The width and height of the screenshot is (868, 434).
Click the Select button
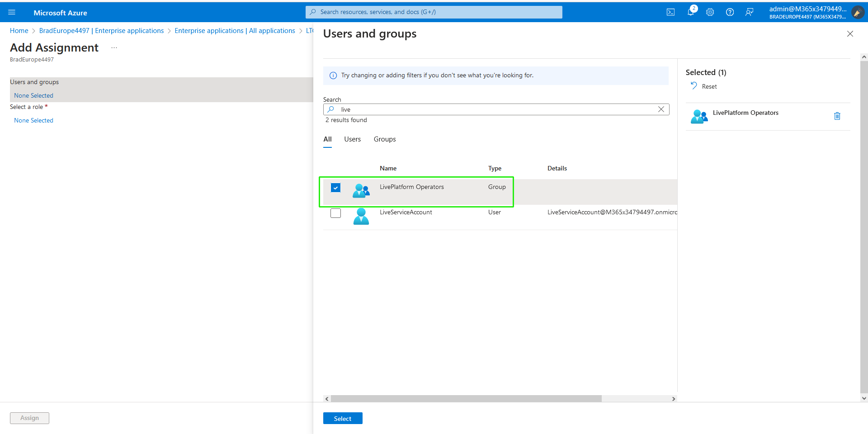click(x=343, y=418)
